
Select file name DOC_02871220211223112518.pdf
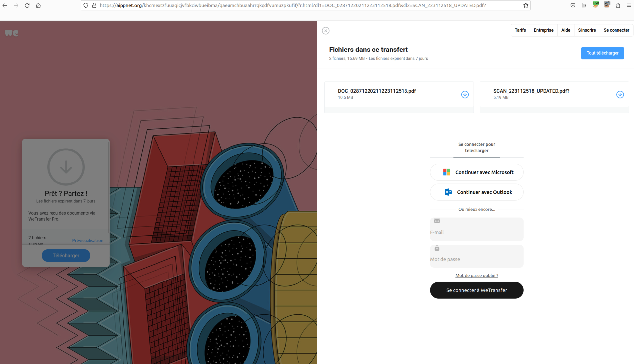377,91
